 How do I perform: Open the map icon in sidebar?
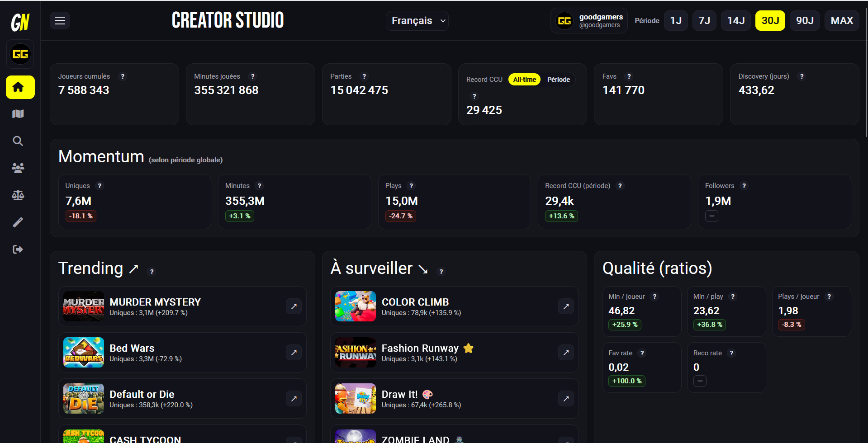point(18,114)
